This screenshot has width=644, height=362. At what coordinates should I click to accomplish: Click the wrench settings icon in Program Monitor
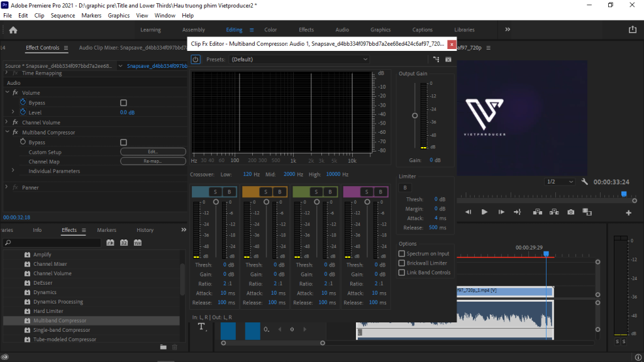(x=584, y=182)
